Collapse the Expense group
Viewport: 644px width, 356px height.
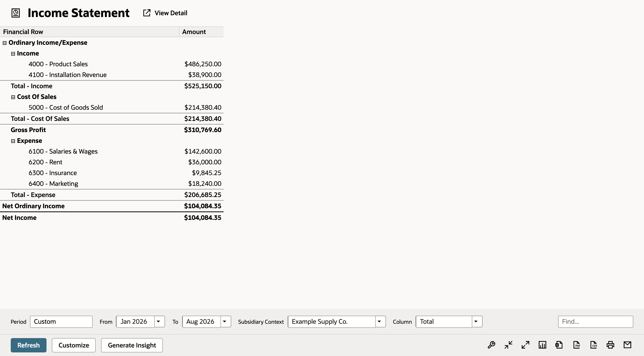tap(13, 141)
